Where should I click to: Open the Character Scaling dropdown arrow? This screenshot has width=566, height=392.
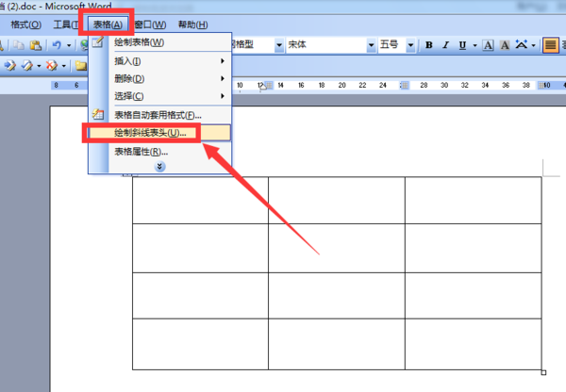click(x=534, y=45)
